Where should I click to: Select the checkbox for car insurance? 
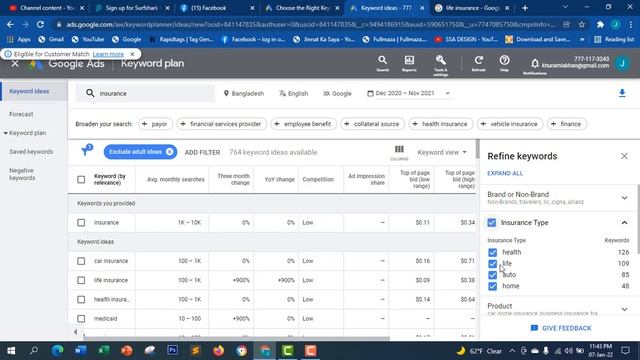[x=81, y=261]
